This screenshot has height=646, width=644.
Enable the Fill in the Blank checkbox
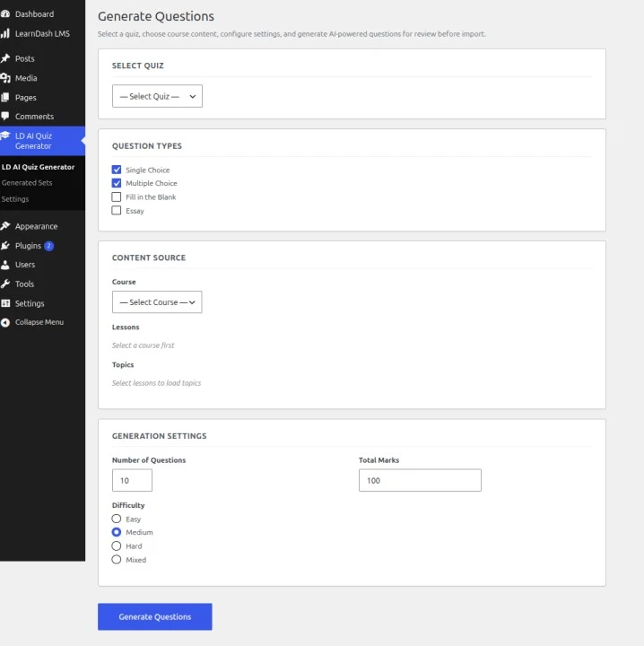tap(117, 196)
